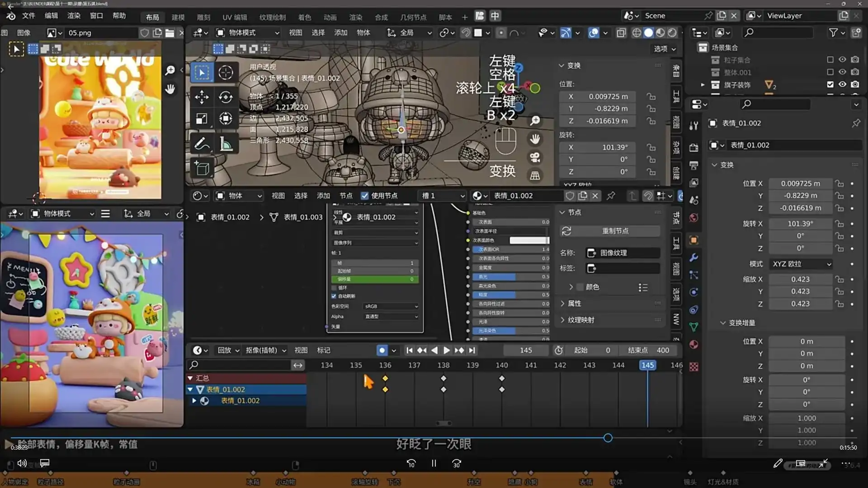Pause the video player

tap(434, 463)
